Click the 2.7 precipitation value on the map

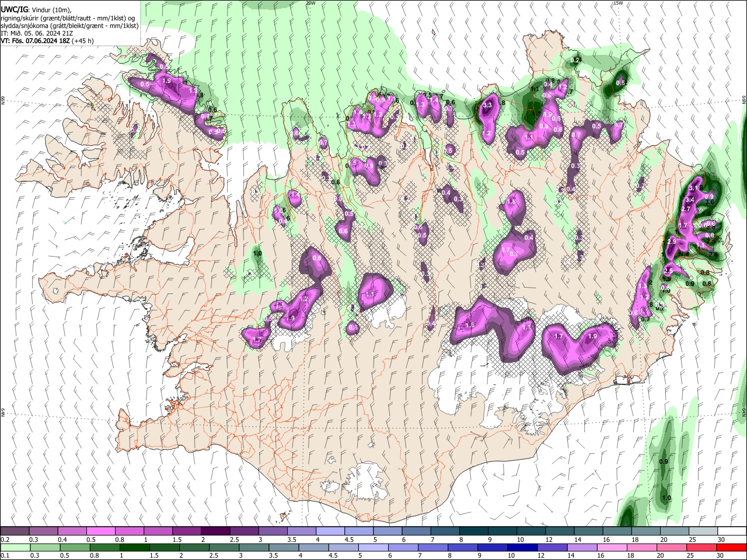coord(686,209)
